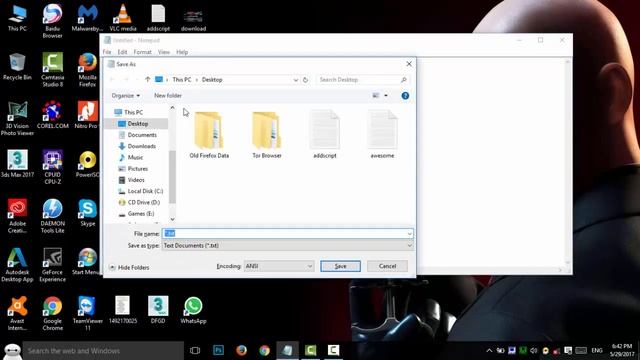Go up one folder level
640x360 pixels.
click(147, 80)
